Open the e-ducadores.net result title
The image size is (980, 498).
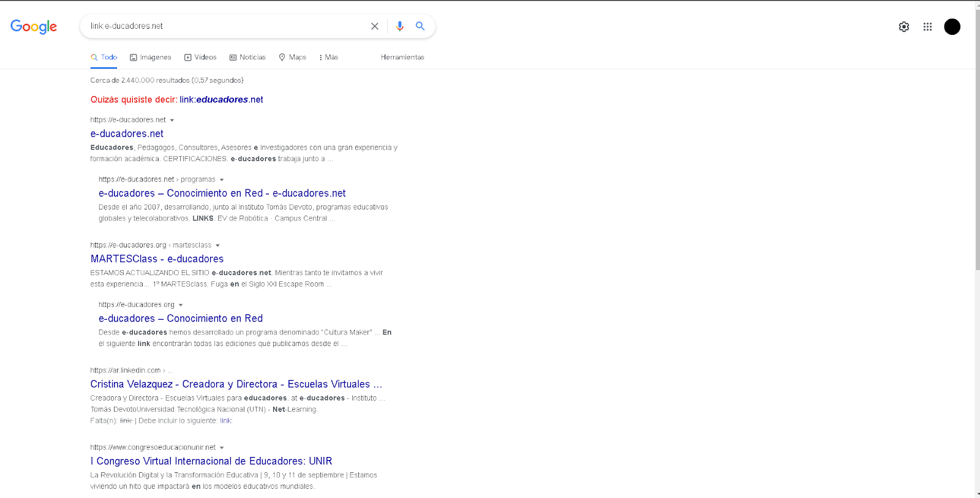tap(127, 134)
